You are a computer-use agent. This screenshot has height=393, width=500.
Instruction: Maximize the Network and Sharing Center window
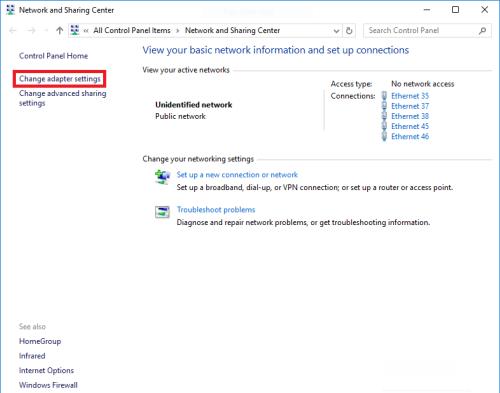(455, 10)
